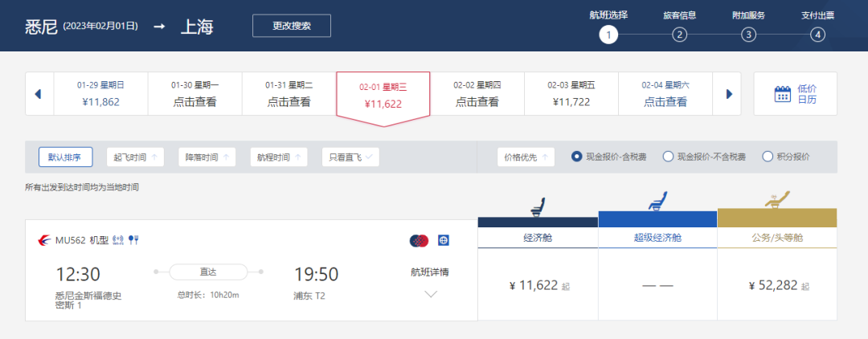Expand 航班详情 flight details chevron
868x339 pixels.
pos(430,294)
